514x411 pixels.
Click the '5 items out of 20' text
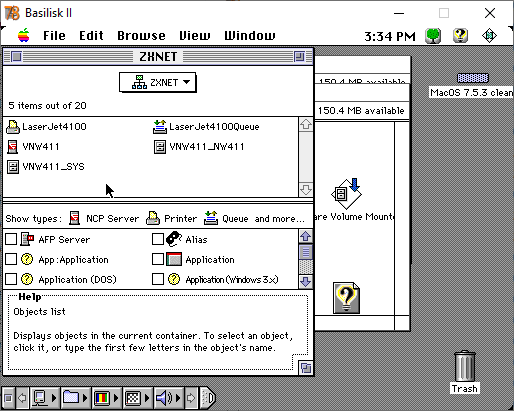[x=47, y=106]
